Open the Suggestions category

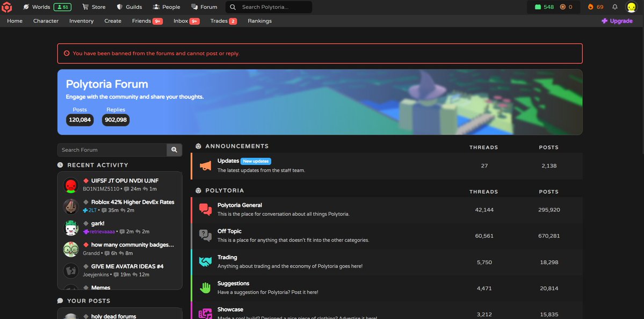pyautogui.click(x=233, y=283)
